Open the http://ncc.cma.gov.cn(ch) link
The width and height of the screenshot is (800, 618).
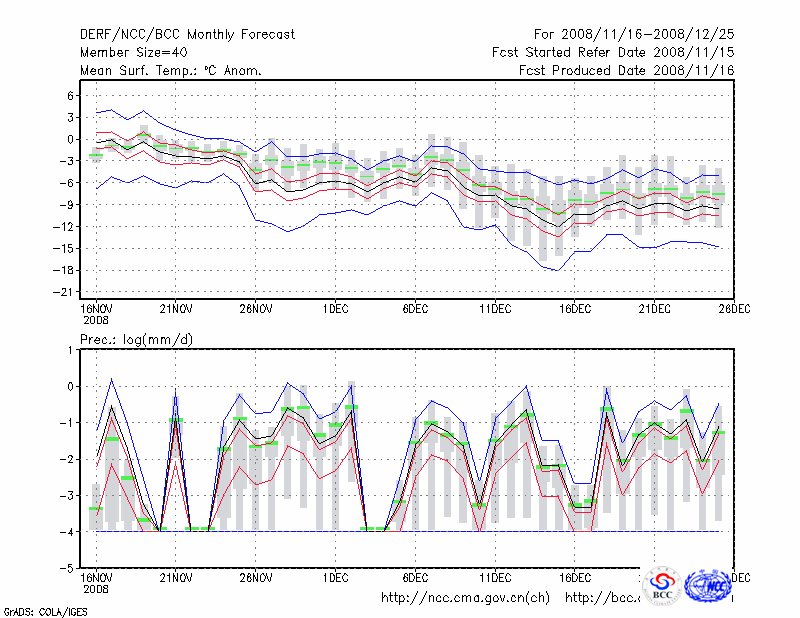click(465, 598)
